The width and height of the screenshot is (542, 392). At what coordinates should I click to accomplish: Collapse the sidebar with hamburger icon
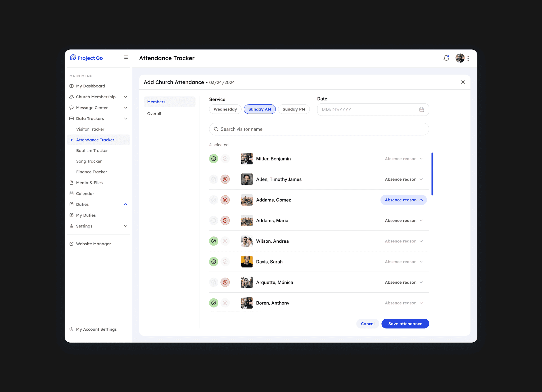point(126,57)
